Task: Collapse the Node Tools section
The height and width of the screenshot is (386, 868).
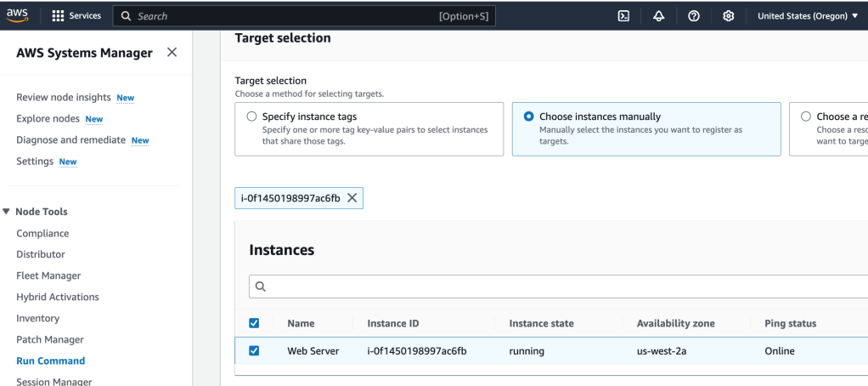Action: tap(7, 212)
